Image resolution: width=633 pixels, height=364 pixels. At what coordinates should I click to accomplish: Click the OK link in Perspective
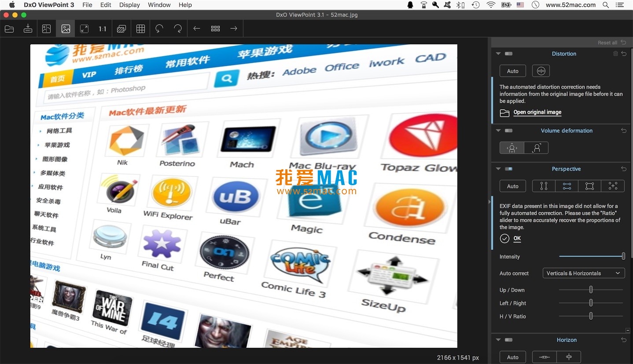517,238
